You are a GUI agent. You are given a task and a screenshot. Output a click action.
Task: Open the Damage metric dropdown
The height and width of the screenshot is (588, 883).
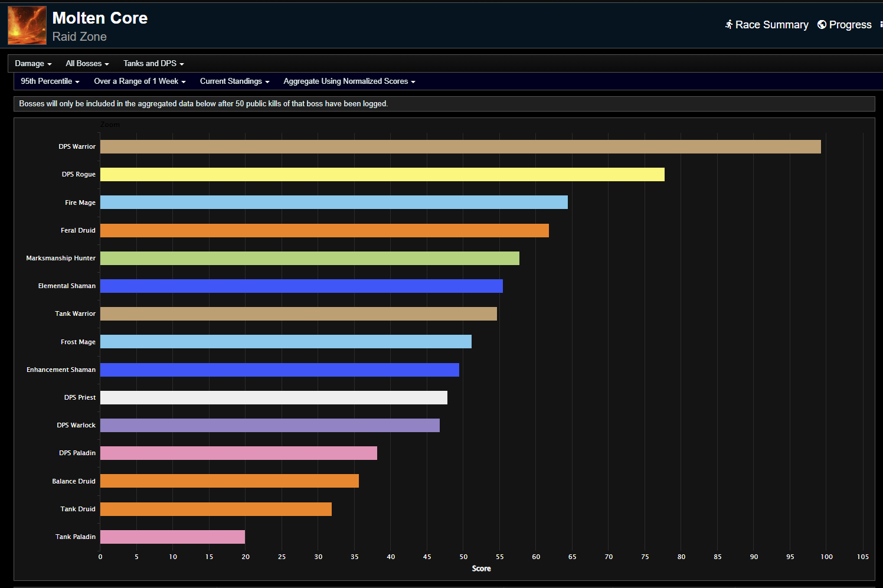coord(33,63)
